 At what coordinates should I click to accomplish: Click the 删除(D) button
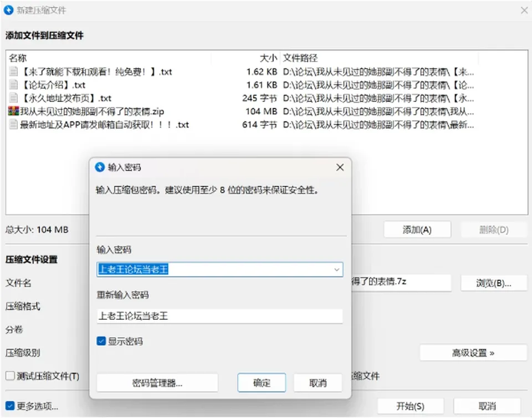click(494, 230)
